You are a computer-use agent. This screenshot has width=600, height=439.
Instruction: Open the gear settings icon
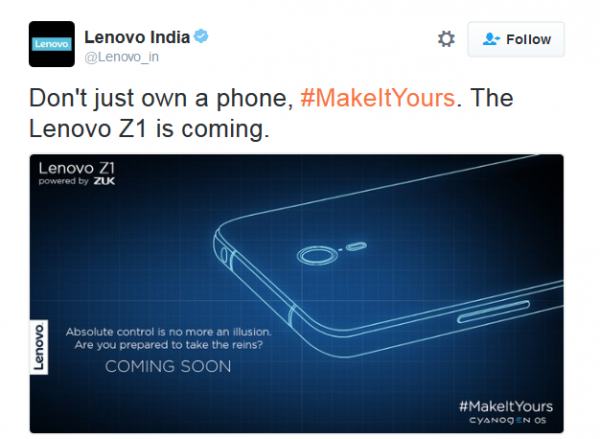coord(446,39)
